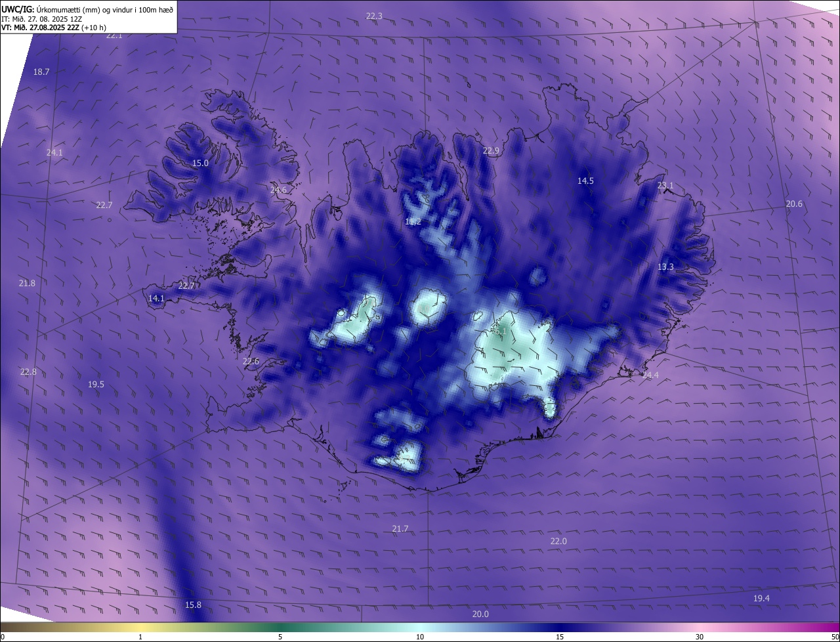
Task: Click the "21.7" value on the map
Action: coord(400,528)
